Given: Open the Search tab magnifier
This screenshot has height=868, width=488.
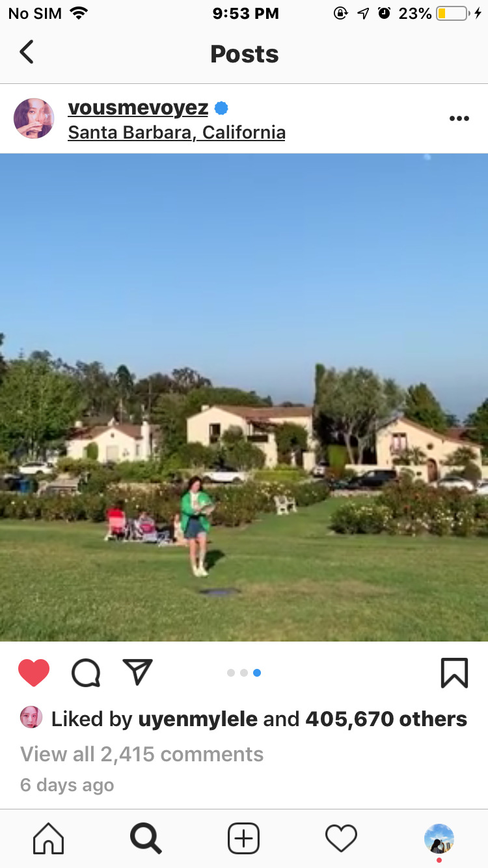Looking at the screenshot, I should (x=146, y=838).
